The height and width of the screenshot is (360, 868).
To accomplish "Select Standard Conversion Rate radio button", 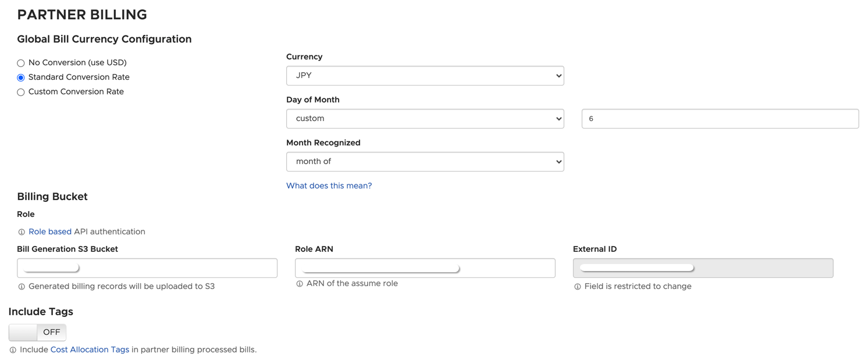I will click(x=21, y=77).
